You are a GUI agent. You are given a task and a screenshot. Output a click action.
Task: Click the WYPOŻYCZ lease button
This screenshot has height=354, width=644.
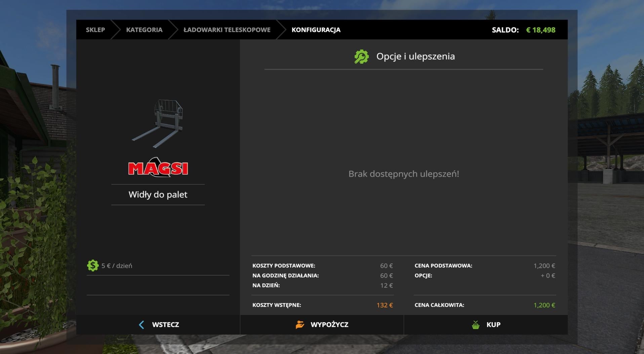point(322,325)
